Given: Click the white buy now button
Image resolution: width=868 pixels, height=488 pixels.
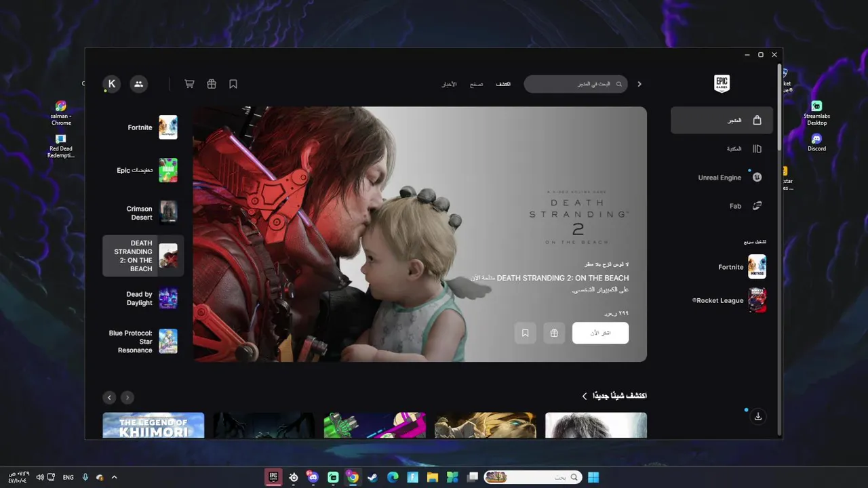Looking at the screenshot, I should pyautogui.click(x=600, y=333).
